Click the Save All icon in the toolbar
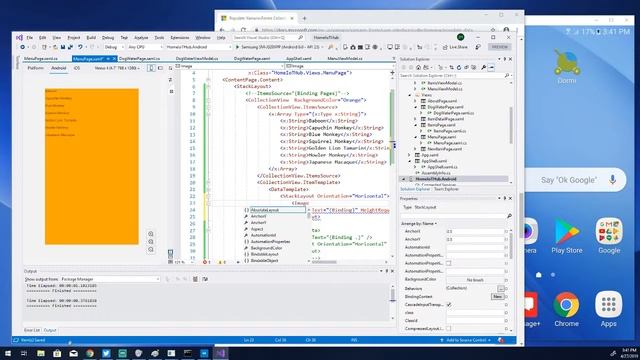Image resolution: width=640 pixels, height=360 pixels. pos(70,47)
